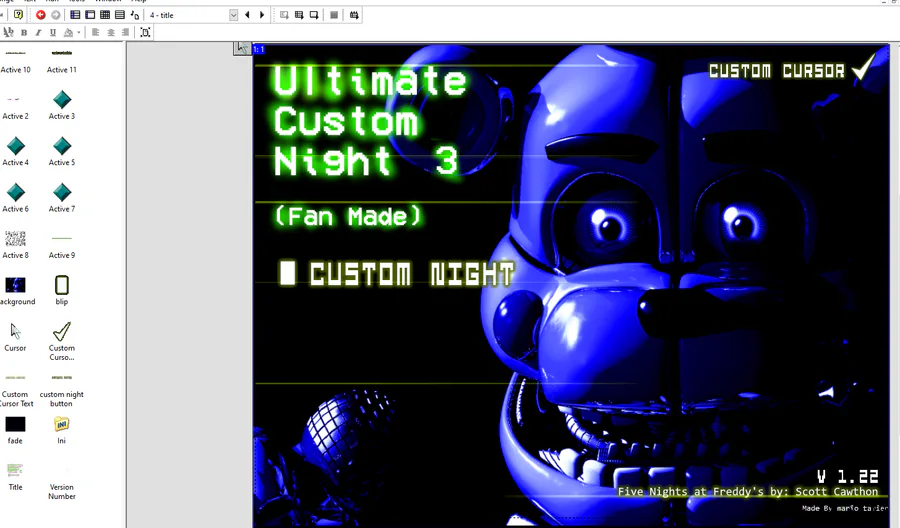Image resolution: width=900 pixels, height=528 pixels.
Task: Select the Scott Cawthon credit text
Action: [x=748, y=492]
